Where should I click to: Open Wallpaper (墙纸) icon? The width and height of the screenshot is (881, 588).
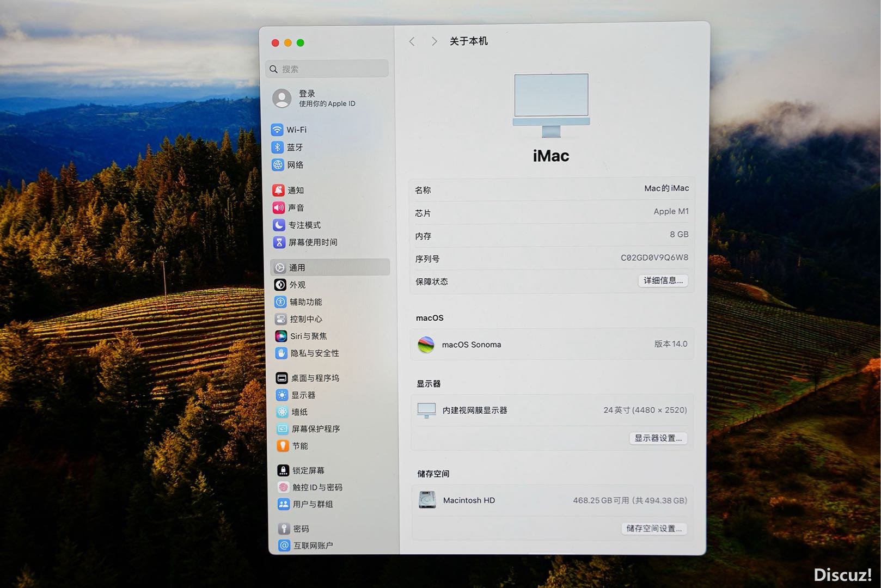click(x=282, y=412)
